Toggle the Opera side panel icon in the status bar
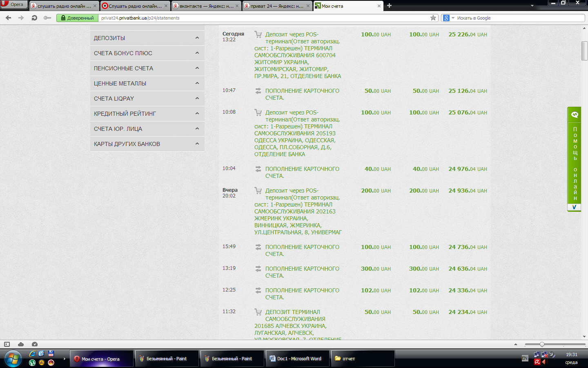 pos(7,344)
